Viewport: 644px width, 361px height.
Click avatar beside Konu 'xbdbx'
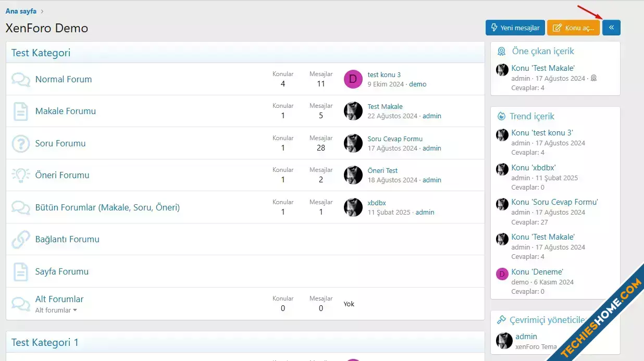[502, 169]
